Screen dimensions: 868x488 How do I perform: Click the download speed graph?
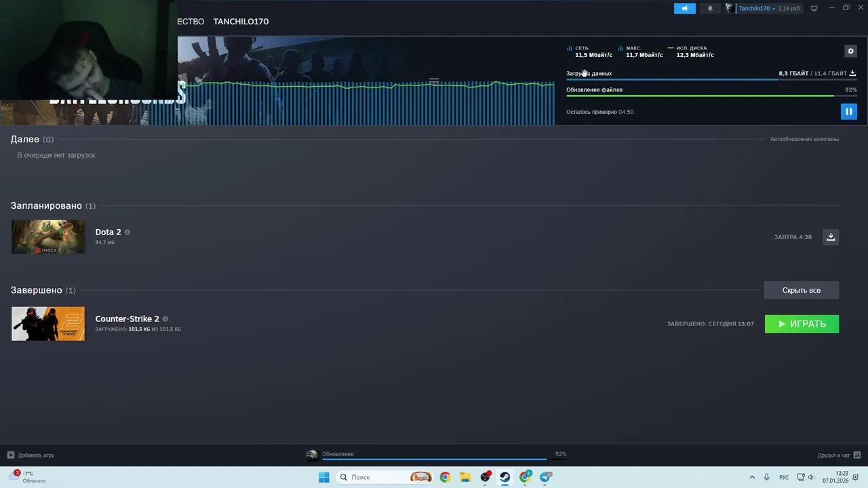pos(366,103)
